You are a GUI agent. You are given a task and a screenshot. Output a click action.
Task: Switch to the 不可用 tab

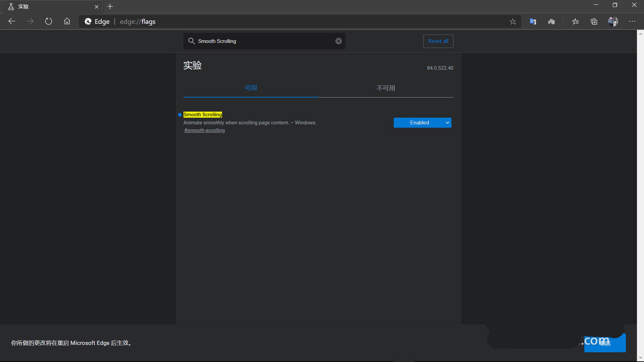pyautogui.click(x=386, y=88)
